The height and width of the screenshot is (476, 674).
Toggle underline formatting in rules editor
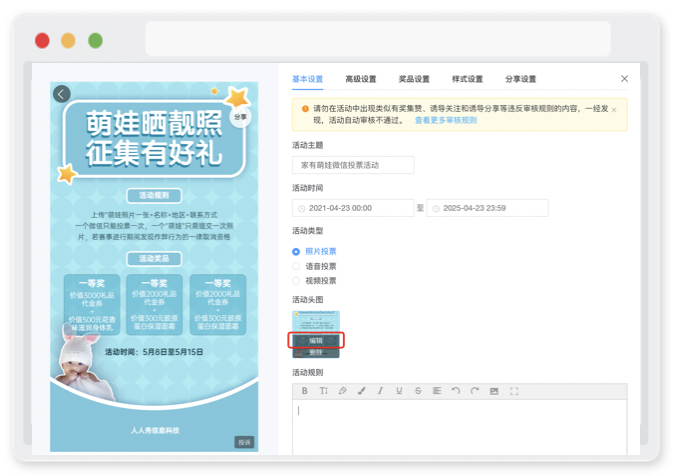(x=399, y=391)
